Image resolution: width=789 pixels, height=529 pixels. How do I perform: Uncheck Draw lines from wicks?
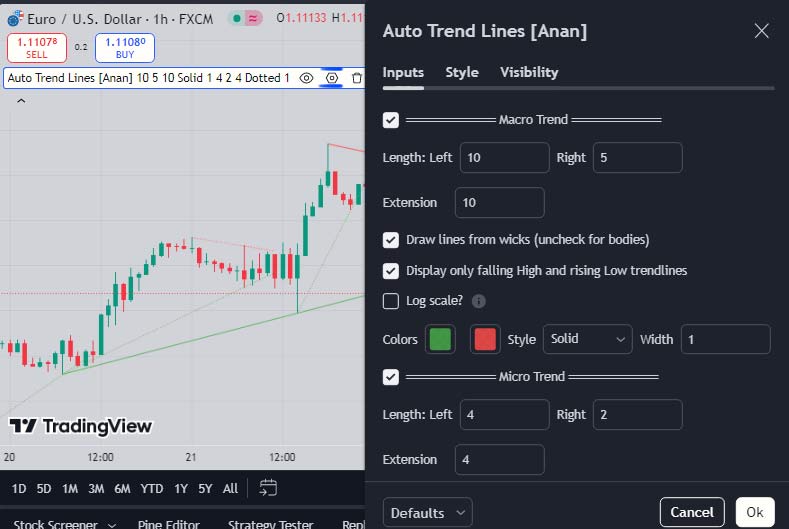click(x=390, y=240)
